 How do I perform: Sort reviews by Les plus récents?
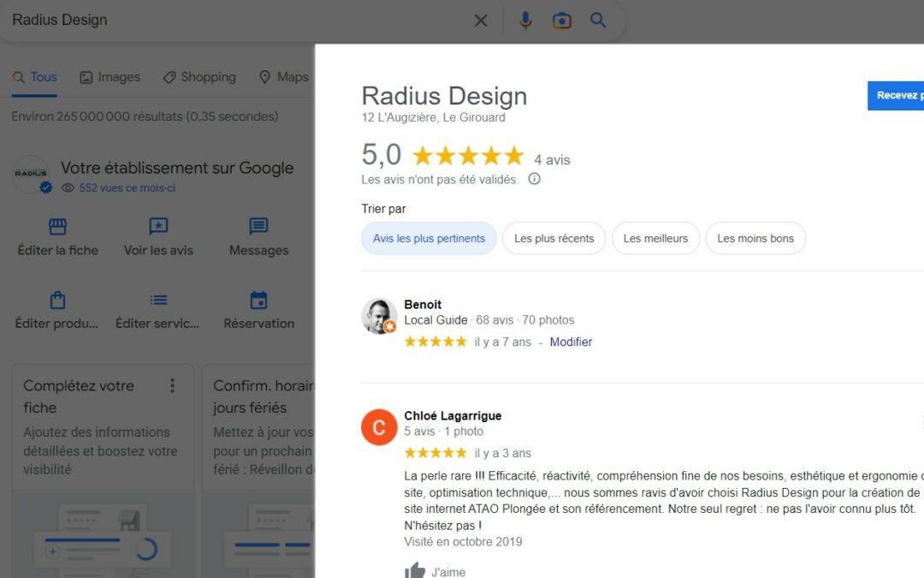point(554,238)
